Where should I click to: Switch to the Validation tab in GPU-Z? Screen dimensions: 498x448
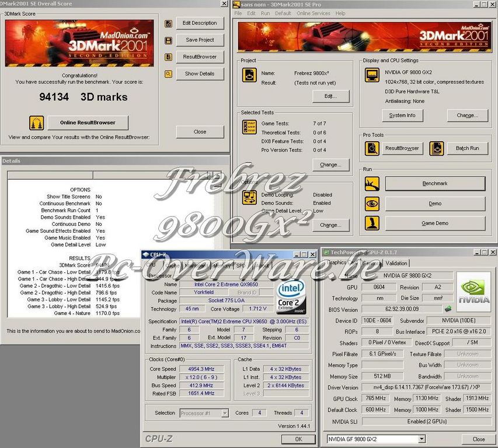tap(396, 263)
